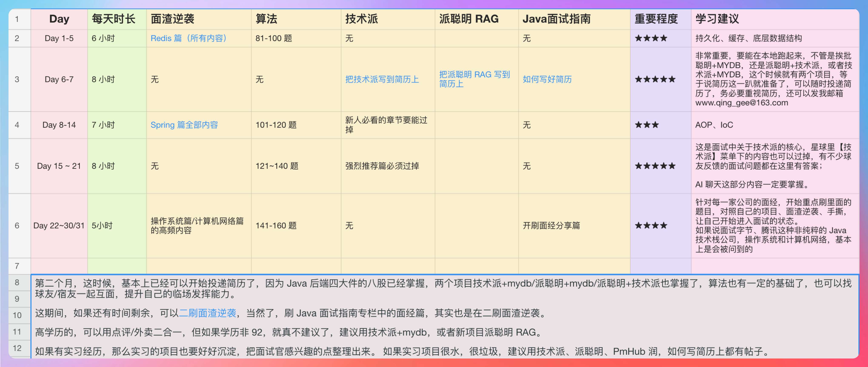Click the 如何写好简历 link
The width and height of the screenshot is (868, 367).
point(547,80)
